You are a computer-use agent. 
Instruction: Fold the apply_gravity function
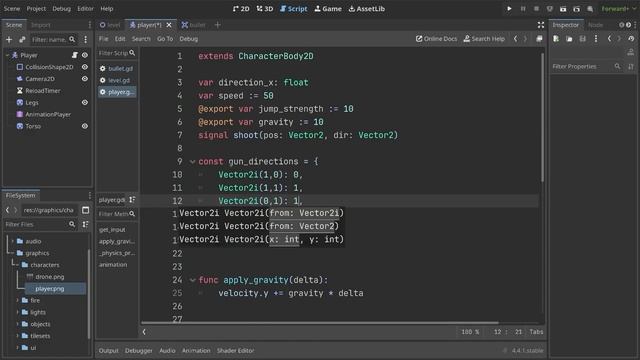point(192,280)
